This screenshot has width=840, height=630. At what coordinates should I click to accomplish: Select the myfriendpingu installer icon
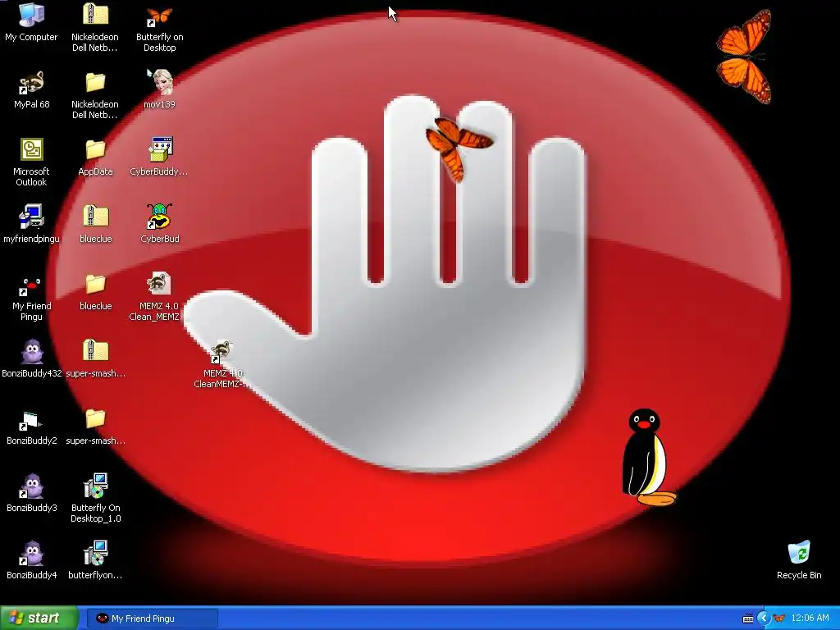click(31, 217)
